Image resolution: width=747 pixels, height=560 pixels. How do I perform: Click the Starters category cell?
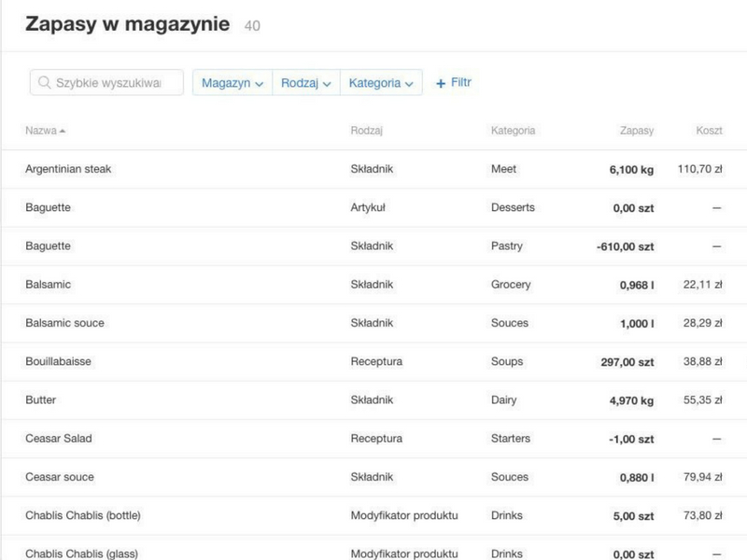point(510,439)
